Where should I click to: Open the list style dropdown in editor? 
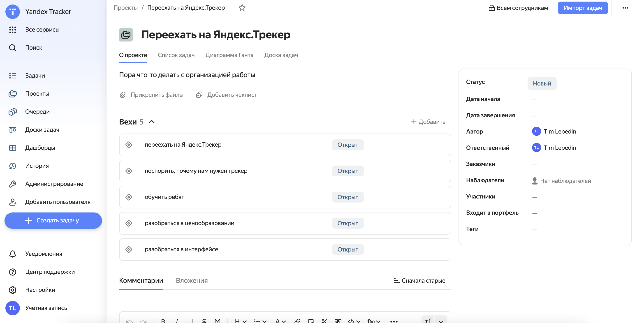260,321
